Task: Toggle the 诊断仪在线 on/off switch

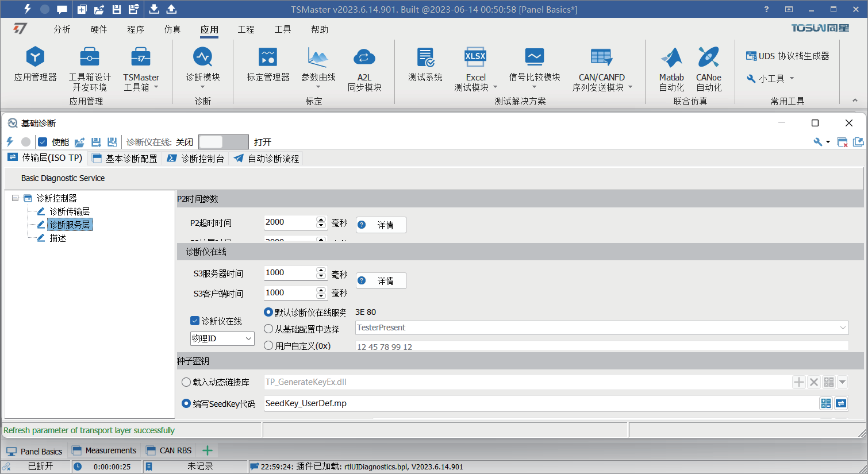Action: 223,142
